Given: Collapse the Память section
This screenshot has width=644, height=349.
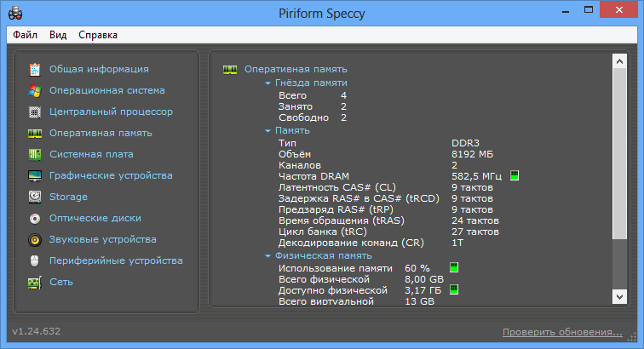Looking at the screenshot, I should coord(267,131).
